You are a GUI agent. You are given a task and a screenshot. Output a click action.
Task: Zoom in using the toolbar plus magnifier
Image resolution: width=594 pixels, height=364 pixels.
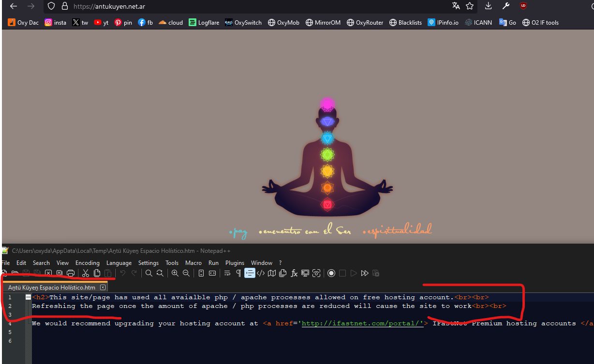point(175,273)
